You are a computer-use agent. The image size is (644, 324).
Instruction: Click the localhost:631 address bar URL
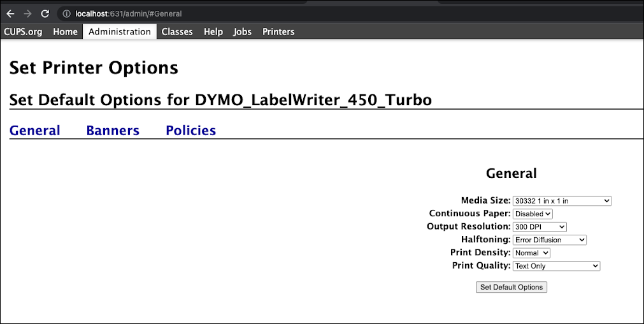[128, 13]
